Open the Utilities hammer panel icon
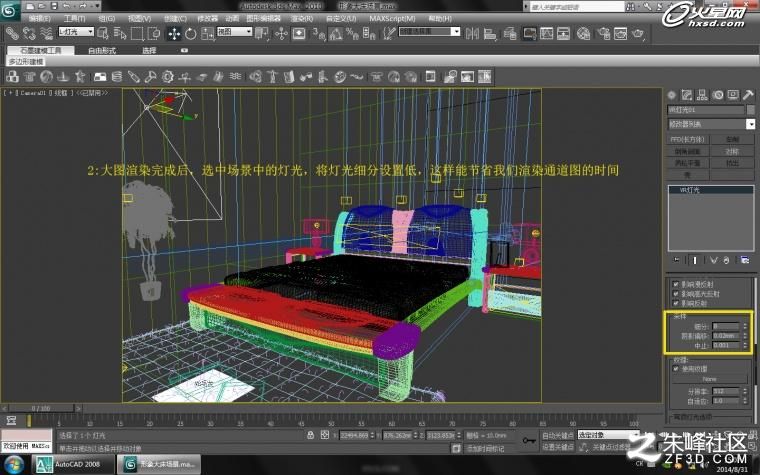This screenshot has height=475, width=760. tap(748, 95)
